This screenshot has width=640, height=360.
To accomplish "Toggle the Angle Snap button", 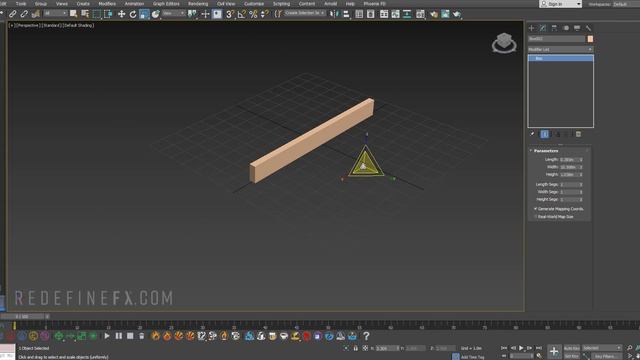I will tap(242, 14).
